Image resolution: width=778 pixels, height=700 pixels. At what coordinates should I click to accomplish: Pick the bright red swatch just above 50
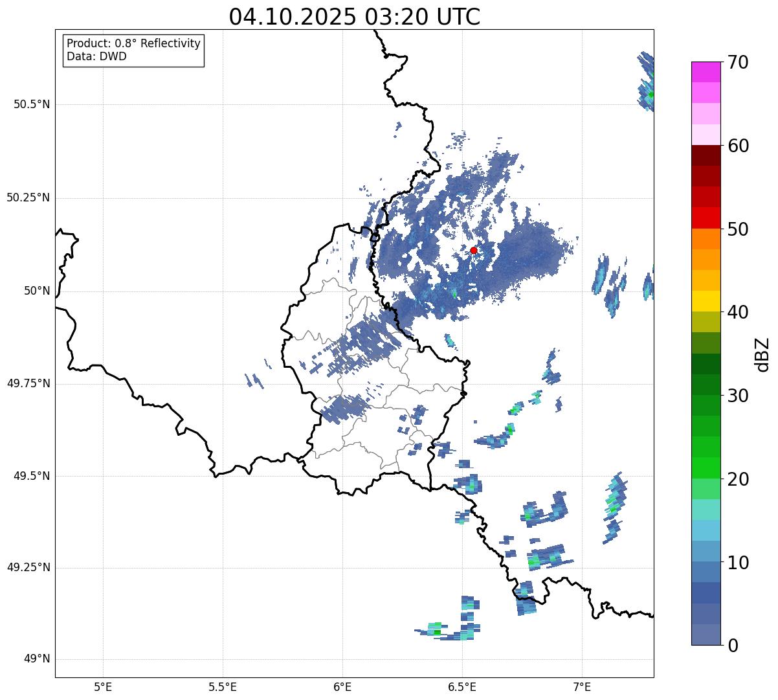tap(706, 218)
